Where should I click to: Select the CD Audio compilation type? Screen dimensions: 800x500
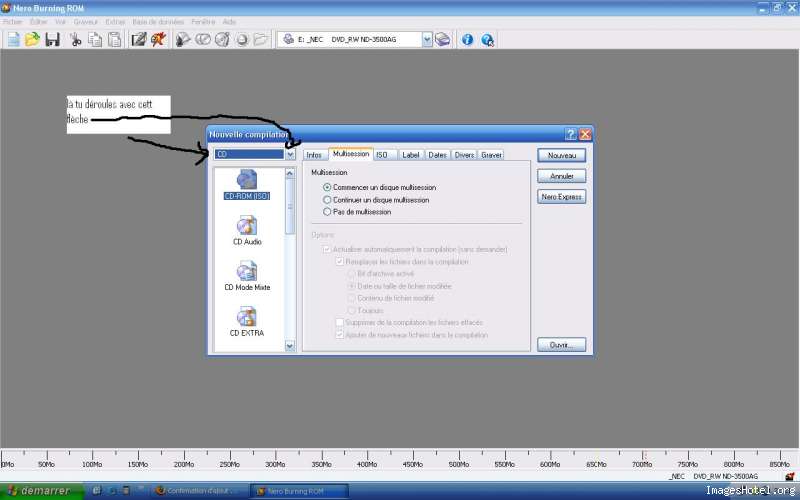tap(247, 231)
